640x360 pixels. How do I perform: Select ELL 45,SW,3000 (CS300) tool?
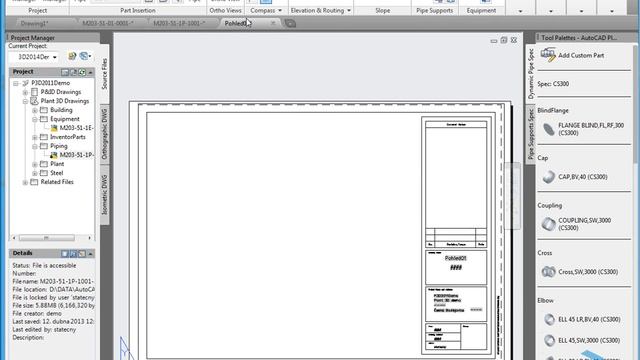(583, 340)
